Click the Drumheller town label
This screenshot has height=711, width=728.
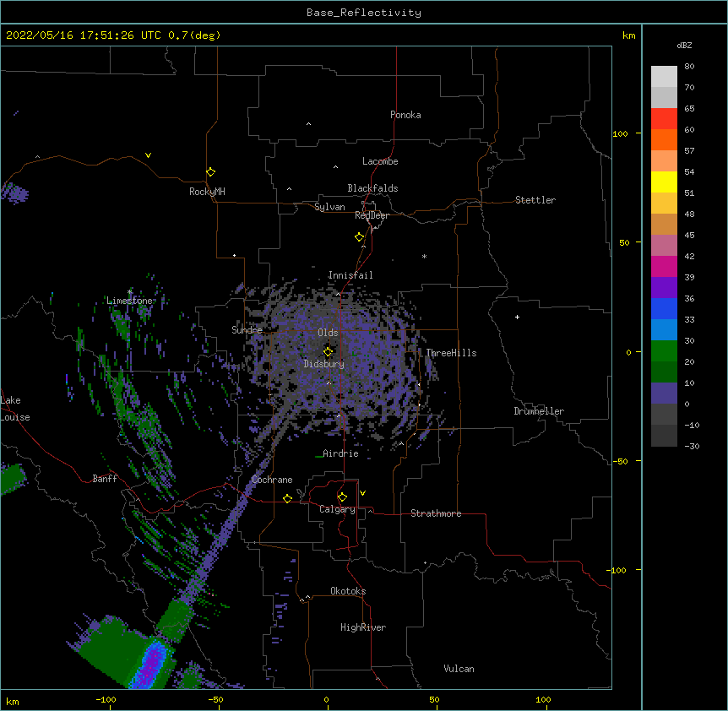click(539, 411)
